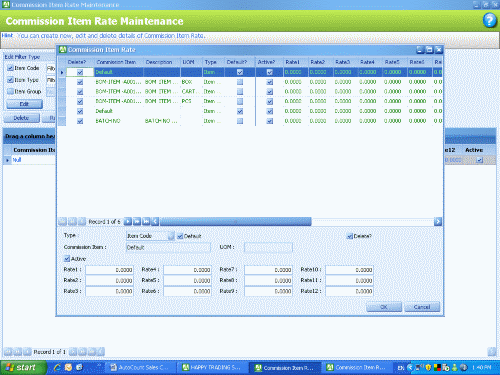Screen dimensions: 500x375
Task: Click into the Rate12 input field
Action: click(x=349, y=291)
